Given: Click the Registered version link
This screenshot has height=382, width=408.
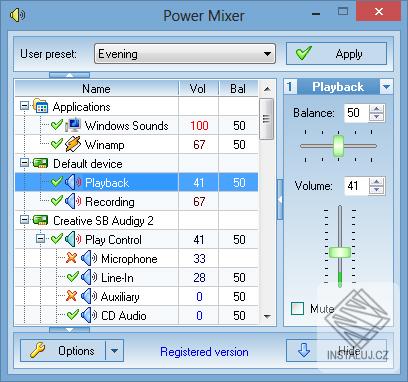Looking at the screenshot, I should click(204, 352).
